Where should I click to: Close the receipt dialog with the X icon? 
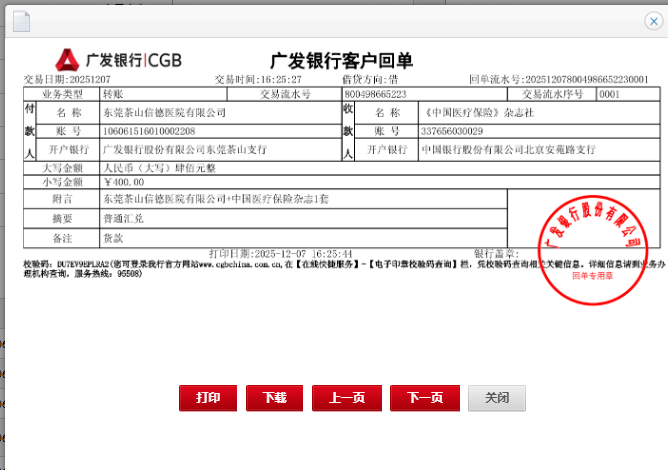[653, 20]
